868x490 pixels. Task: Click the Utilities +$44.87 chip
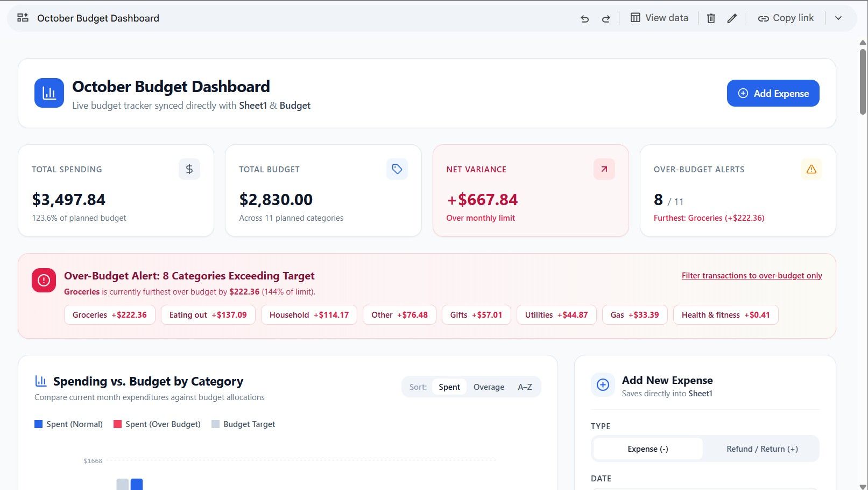[x=556, y=315]
